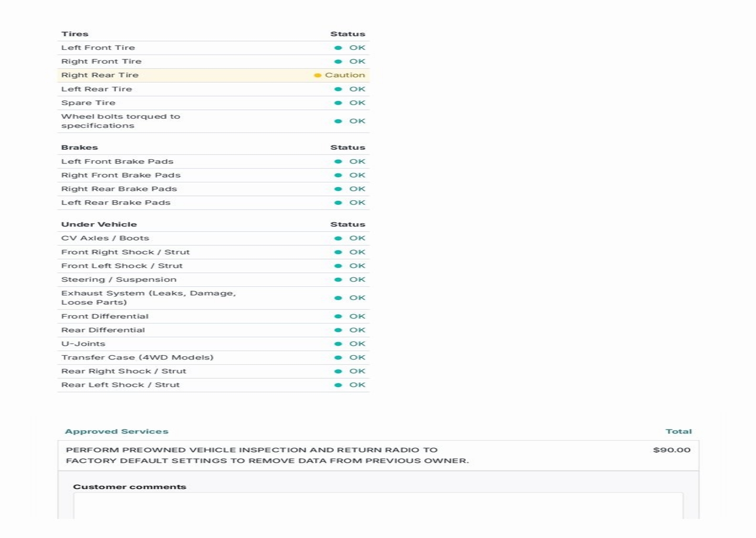
Task: Click the status dot for Left Front Brake Pads
Action: [338, 162]
